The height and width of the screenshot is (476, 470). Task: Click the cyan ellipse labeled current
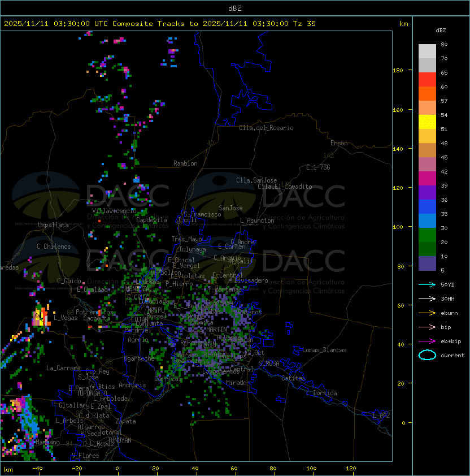tap(427, 355)
